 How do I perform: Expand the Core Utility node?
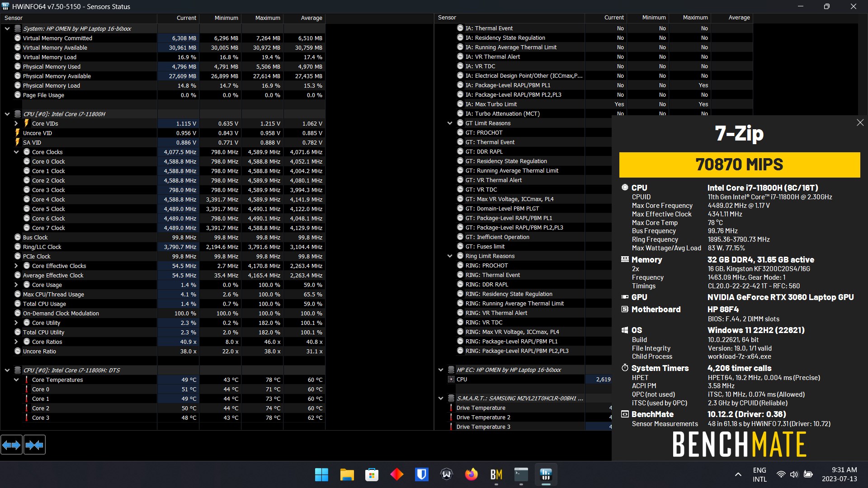pos(16,323)
